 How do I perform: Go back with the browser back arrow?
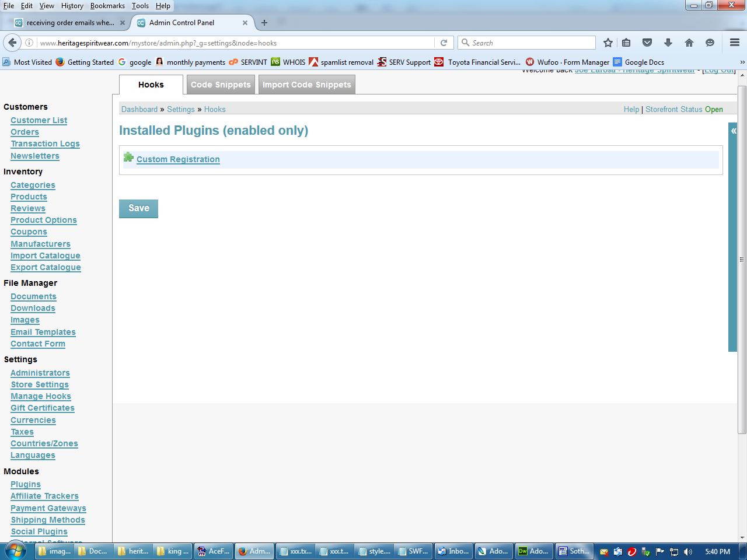12,43
